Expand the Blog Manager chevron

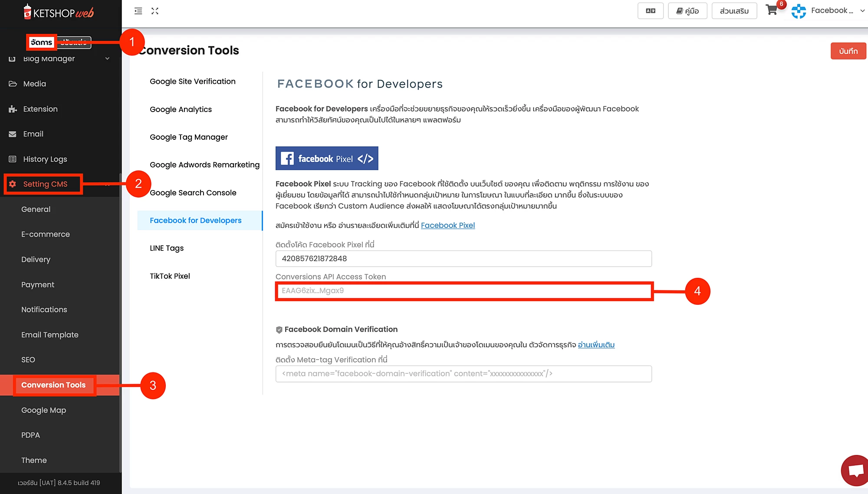tap(107, 59)
